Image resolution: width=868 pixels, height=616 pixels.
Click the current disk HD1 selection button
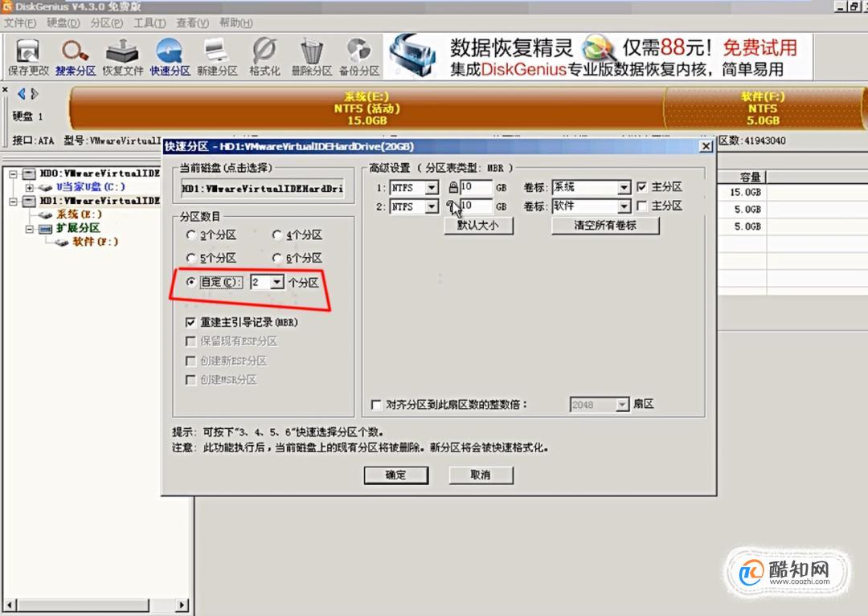pos(262,189)
